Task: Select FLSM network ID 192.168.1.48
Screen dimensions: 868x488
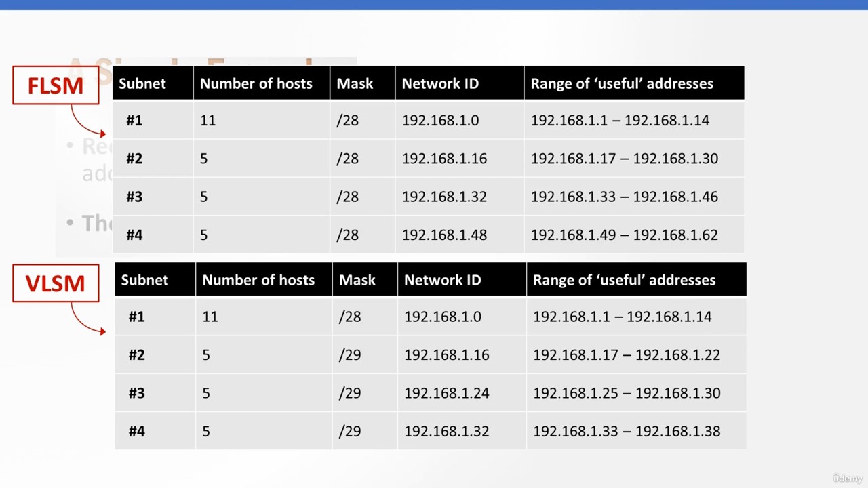Action: pos(444,235)
